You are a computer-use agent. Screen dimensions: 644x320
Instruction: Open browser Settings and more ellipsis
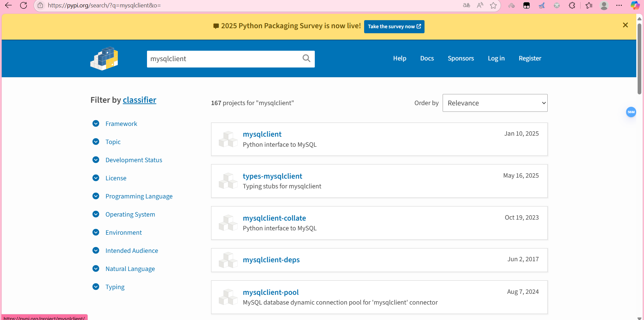click(x=619, y=5)
